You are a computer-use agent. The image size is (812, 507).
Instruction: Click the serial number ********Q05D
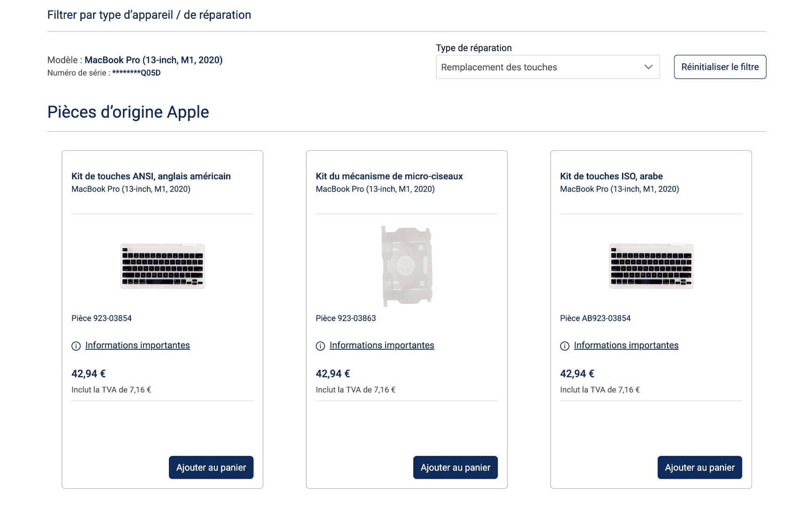[137, 73]
